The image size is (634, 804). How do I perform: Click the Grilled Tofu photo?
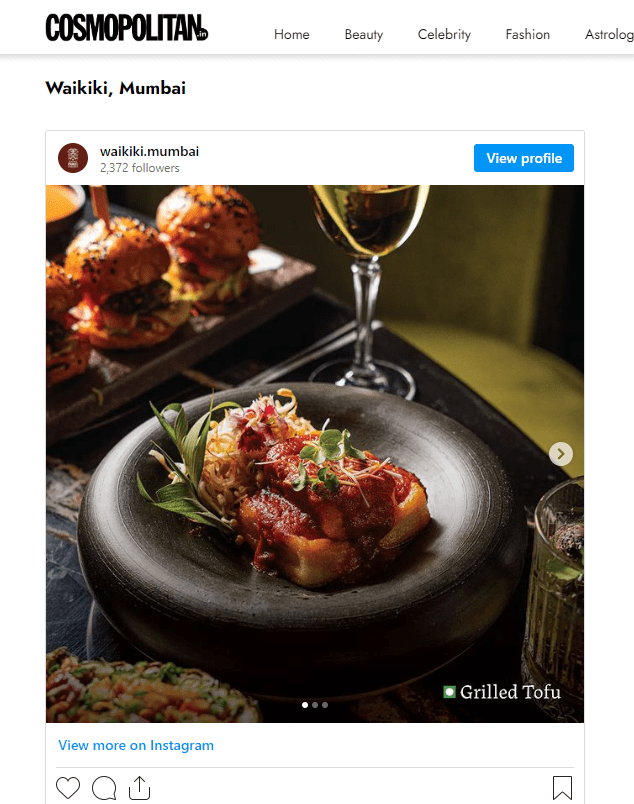(315, 450)
